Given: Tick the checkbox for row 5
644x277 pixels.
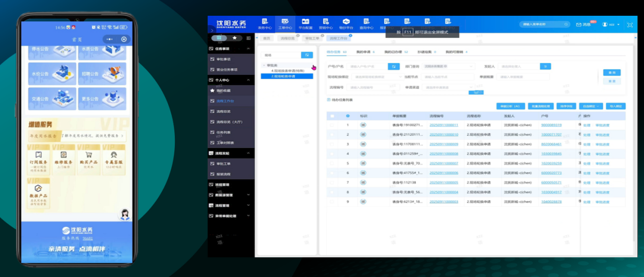Looking at the screenshot, I should click(332, 163).
